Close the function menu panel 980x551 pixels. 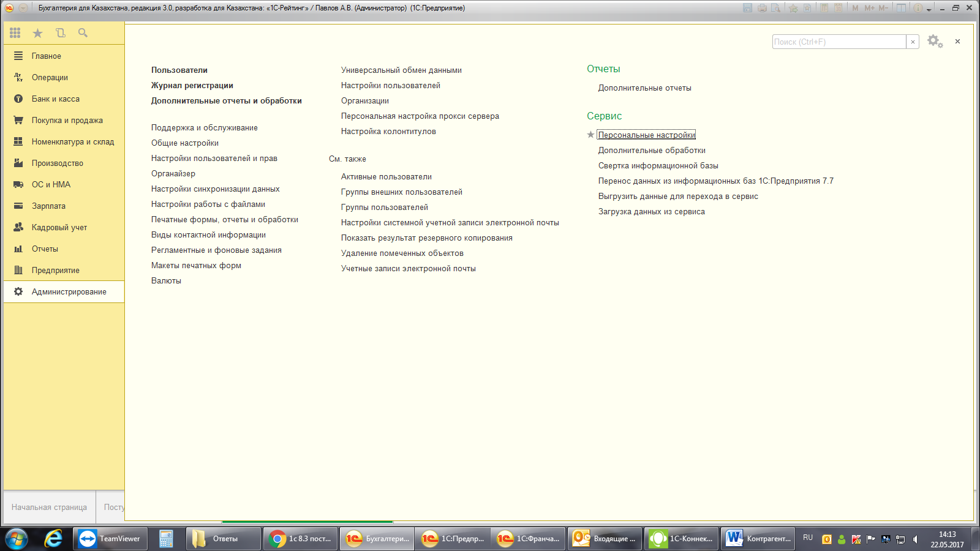[x=957, y=42]
